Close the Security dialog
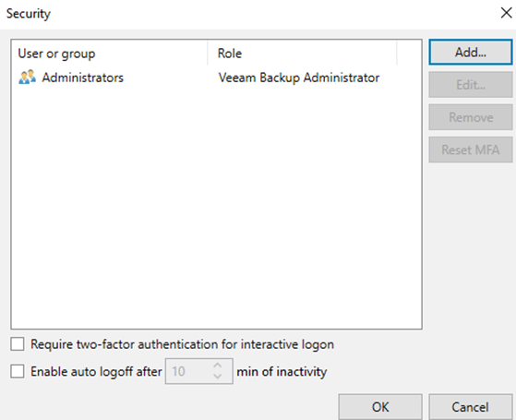The image size is (516, 420). pyautogui.click(x=506, y=13)
